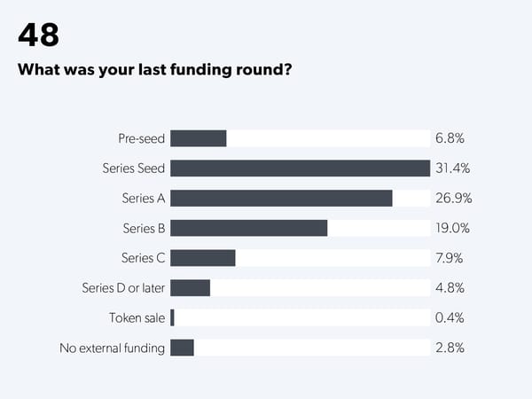Select the 26.9% value
The height and width of the screenshot is (399, 532).
pos(453,199)
